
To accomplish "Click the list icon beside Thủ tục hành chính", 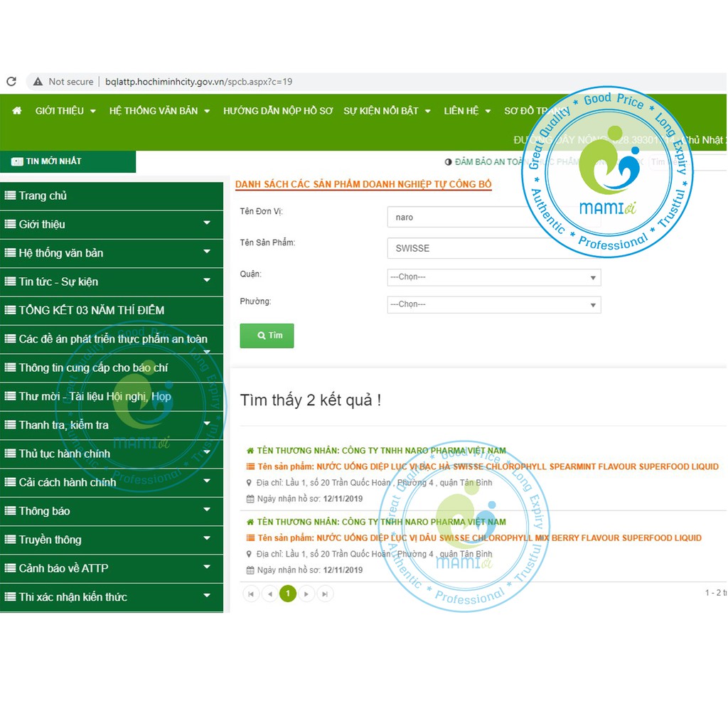I will [x=10, y=454].
